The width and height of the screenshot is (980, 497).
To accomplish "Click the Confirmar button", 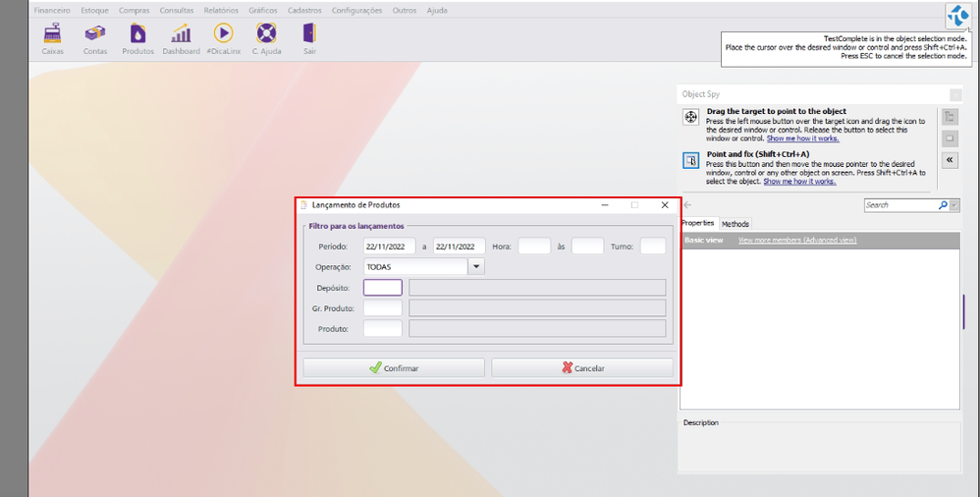I will (394, 368).
